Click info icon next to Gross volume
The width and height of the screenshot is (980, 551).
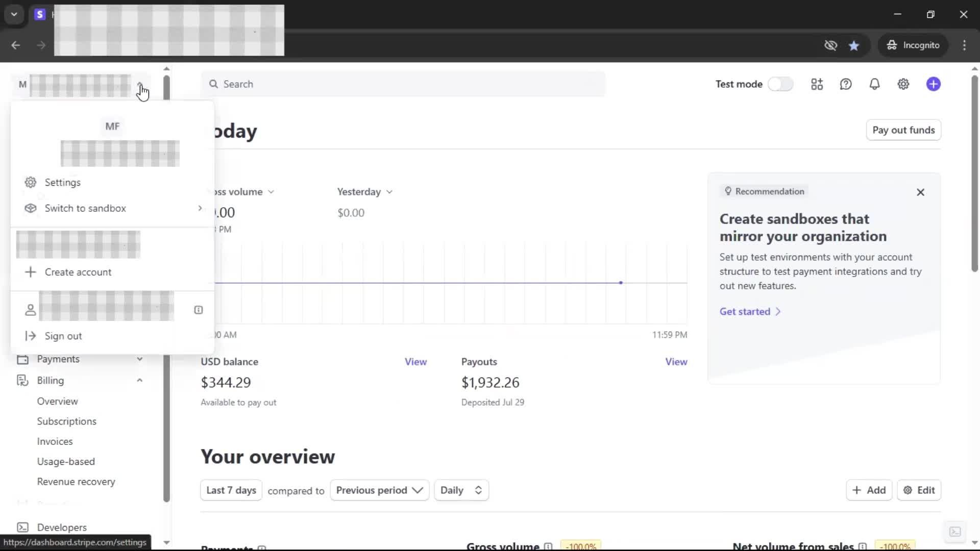548,546
